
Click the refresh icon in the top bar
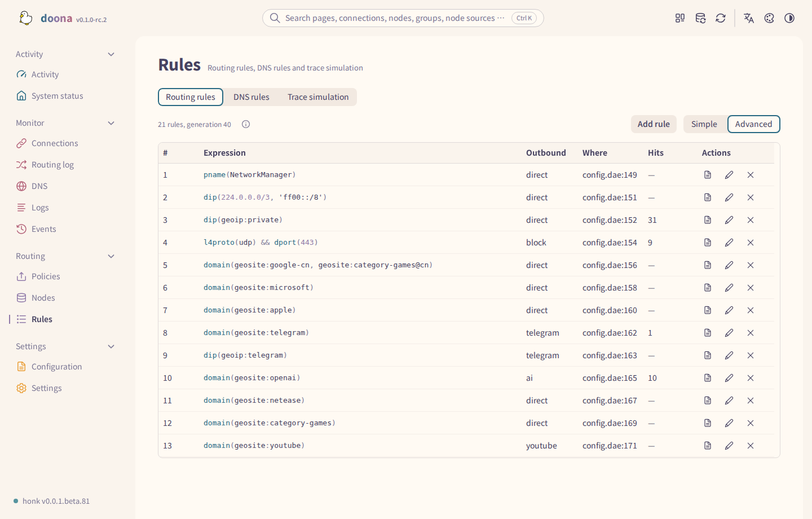721,18
